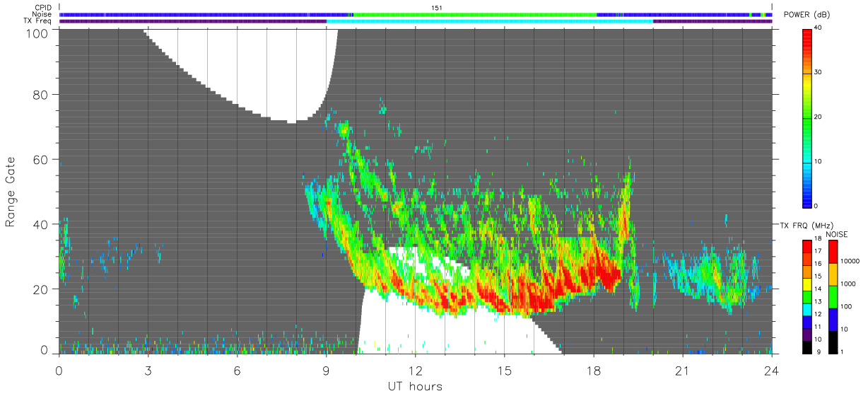Click the "Range Gate" axis title
868x401 pixels.
[x=11, y=192]
